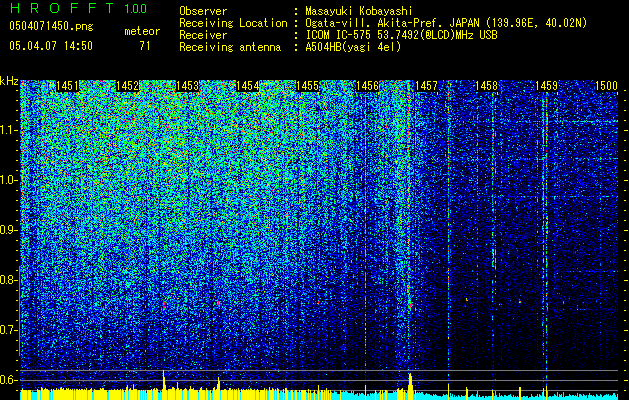The height and width of the screenshot is (400, 629).
Task: Click the filename 0504071450.png
Action: pos(51,27)
